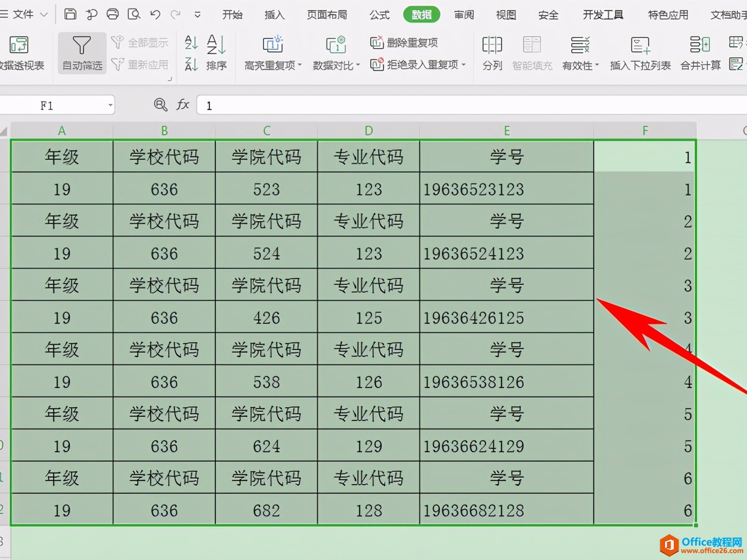Select column A header
Screen dimensions: 747x560
pyautogui.click(x=62, y=131)
